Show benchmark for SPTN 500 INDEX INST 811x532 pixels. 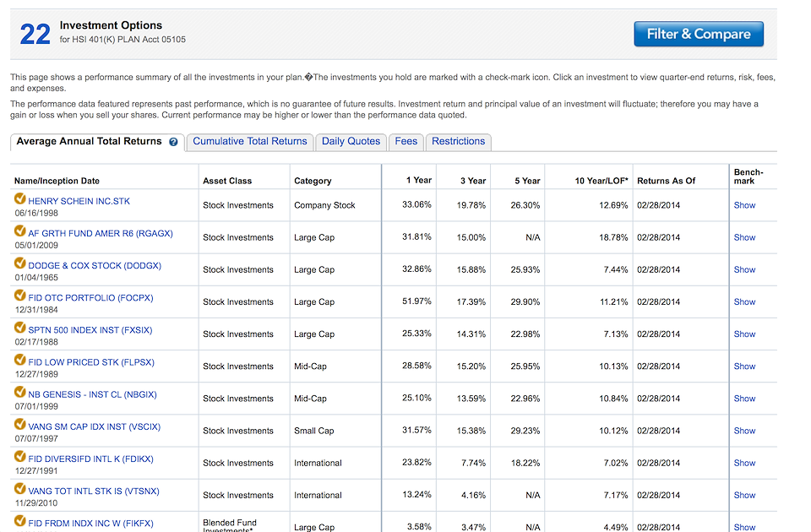click(744, 334)
